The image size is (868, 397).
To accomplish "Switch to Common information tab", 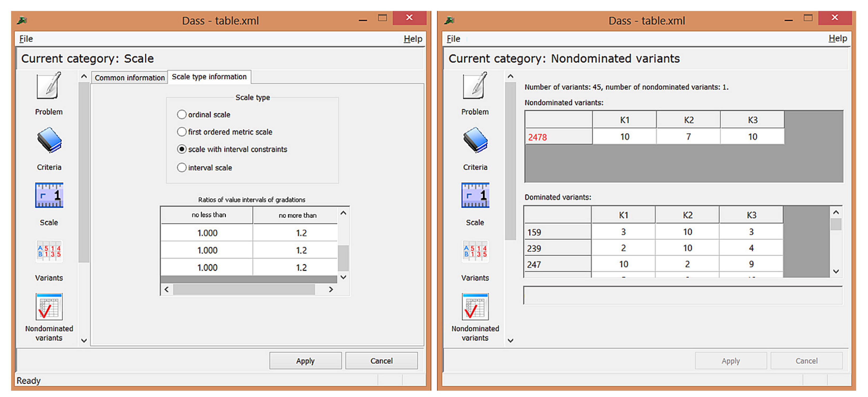I will [129, 78].
